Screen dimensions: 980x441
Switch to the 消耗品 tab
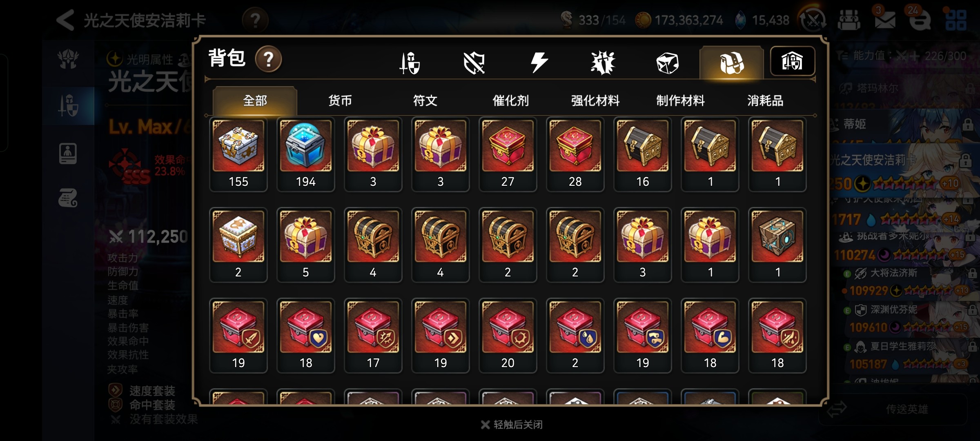coord(765,100)
